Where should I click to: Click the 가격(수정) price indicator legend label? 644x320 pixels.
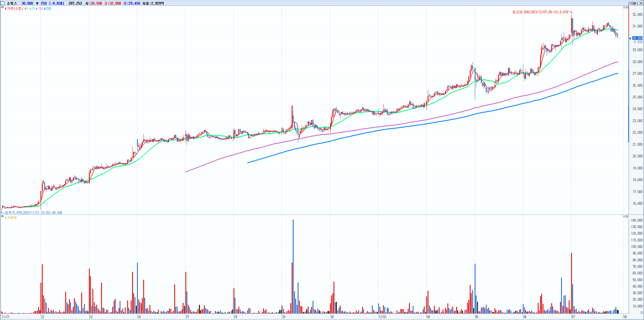coord(15,8)
